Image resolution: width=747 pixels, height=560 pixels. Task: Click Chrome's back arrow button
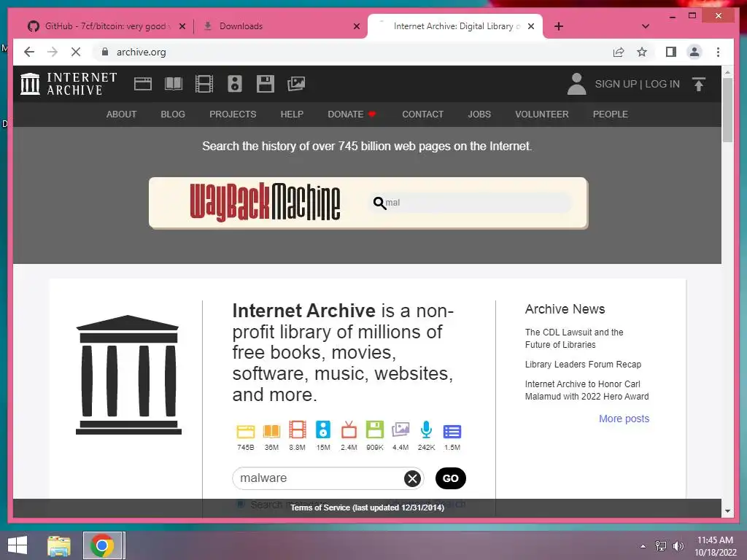[29, 52]
